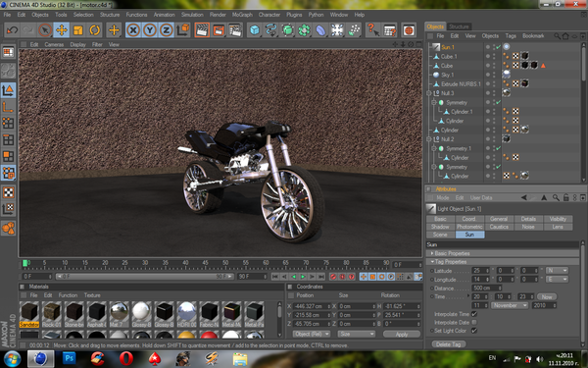
Task: Toggle the Y axis lock
Action: pyautogui.click(x=149, y=30)
